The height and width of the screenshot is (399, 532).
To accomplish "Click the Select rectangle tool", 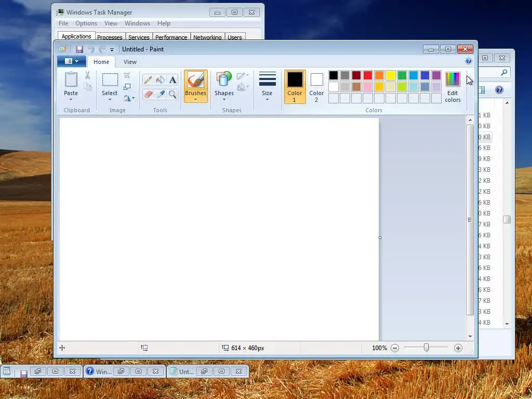I will coord(110,79).
